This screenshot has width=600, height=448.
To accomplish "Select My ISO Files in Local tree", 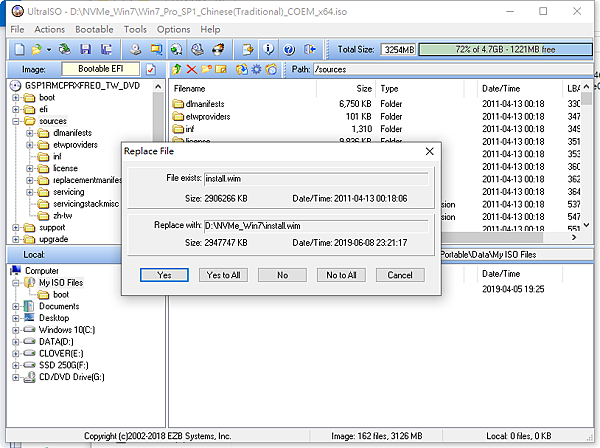I will coord(61,283).
